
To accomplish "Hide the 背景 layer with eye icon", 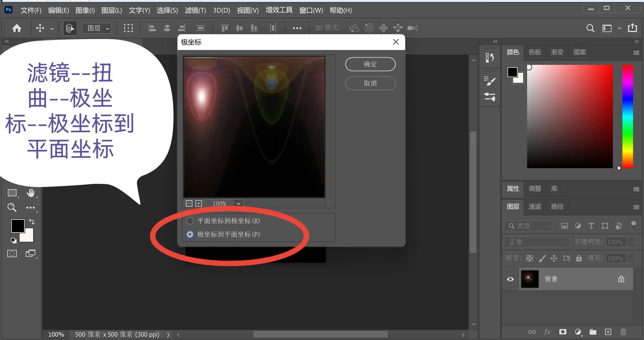I will coord(510,279).
